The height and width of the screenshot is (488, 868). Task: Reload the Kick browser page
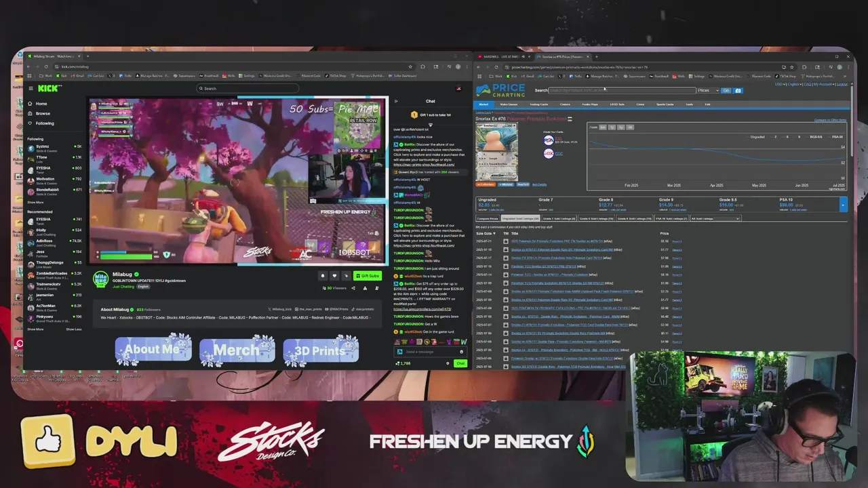46,66
